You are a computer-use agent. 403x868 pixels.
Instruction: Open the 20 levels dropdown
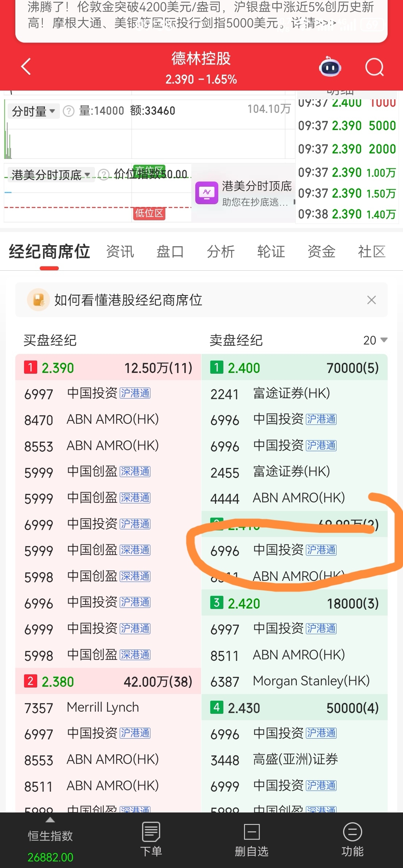point(375,340)
